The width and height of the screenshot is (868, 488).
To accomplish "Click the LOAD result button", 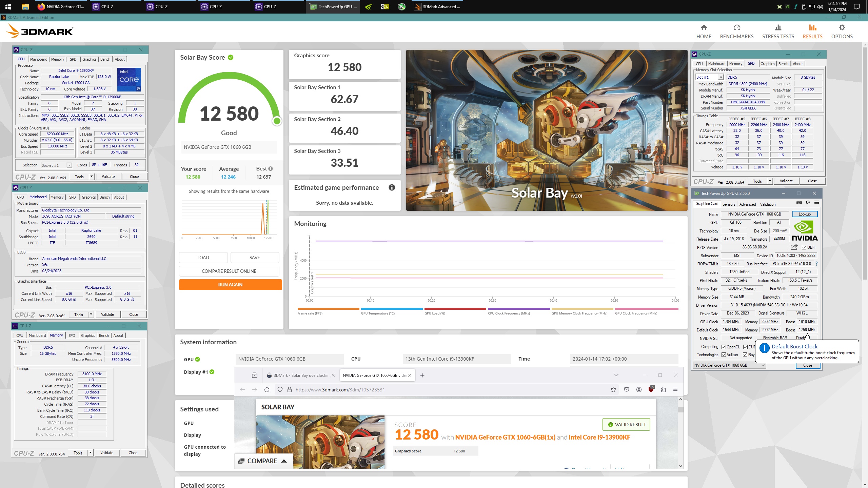I will (203, 258).
